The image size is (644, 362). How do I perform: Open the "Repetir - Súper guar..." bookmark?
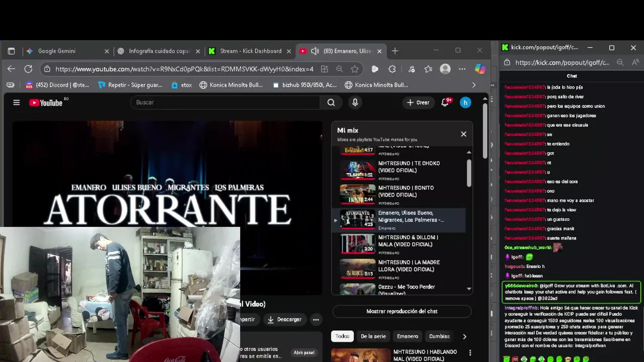coord(130,85)
